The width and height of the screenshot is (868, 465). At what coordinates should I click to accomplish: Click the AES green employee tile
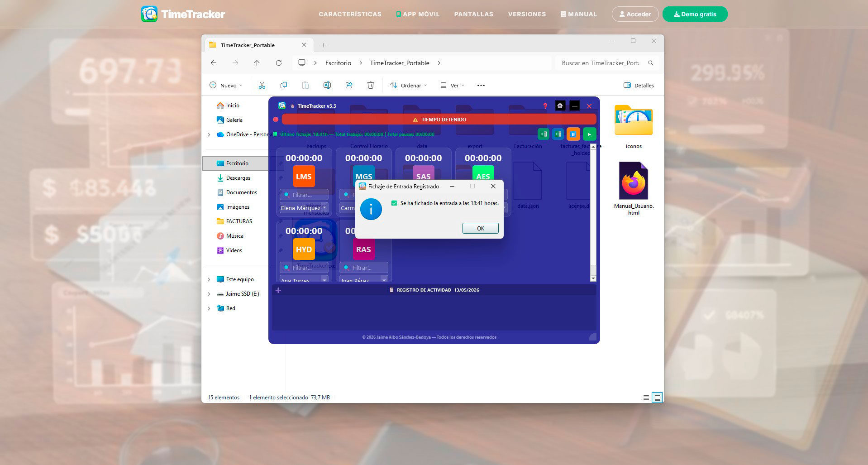click(x=483, y=173)
